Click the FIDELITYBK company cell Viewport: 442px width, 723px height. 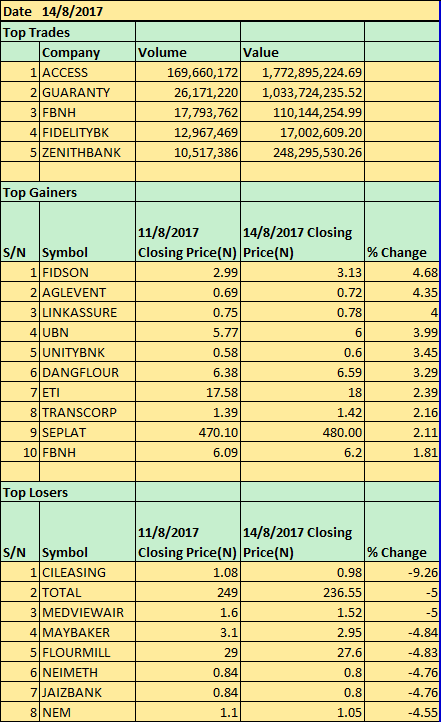point(88,132)
